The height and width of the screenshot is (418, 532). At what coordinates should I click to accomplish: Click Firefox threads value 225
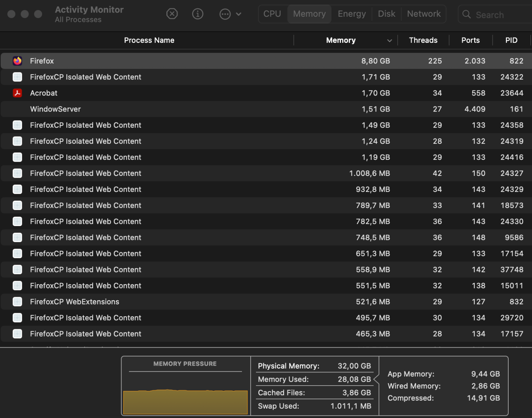(435, 61)
